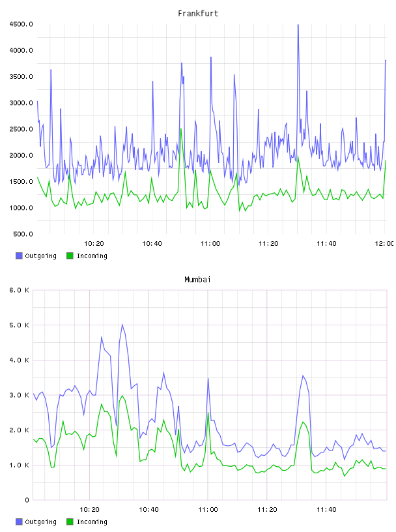Click Frankfurt's blue Outgoing legend swatch
The width and height of the screenshot is (396, 532).
pos(19,256)
